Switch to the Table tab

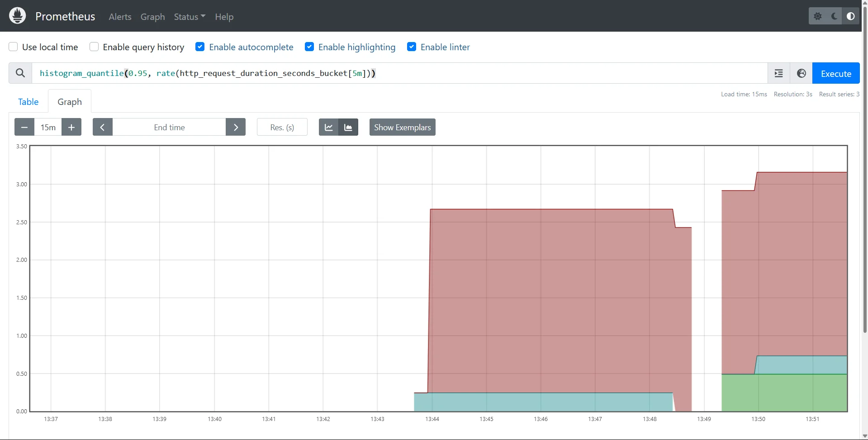[x=28, y=101]
